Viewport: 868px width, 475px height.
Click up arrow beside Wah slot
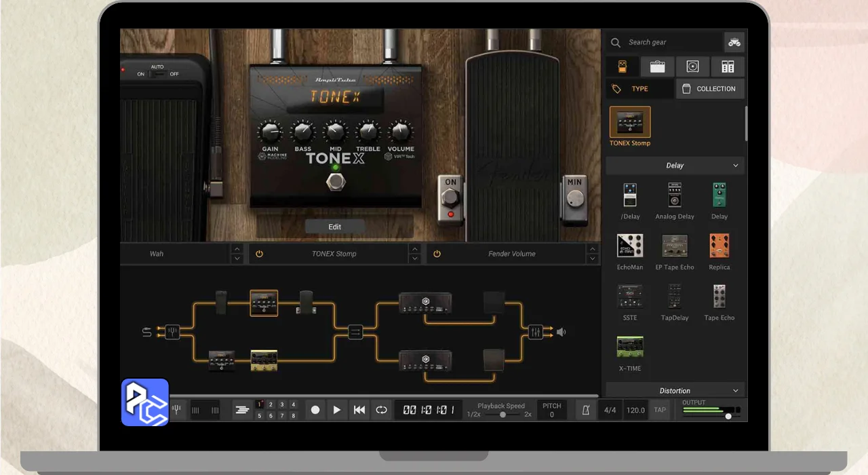[237, 248]
